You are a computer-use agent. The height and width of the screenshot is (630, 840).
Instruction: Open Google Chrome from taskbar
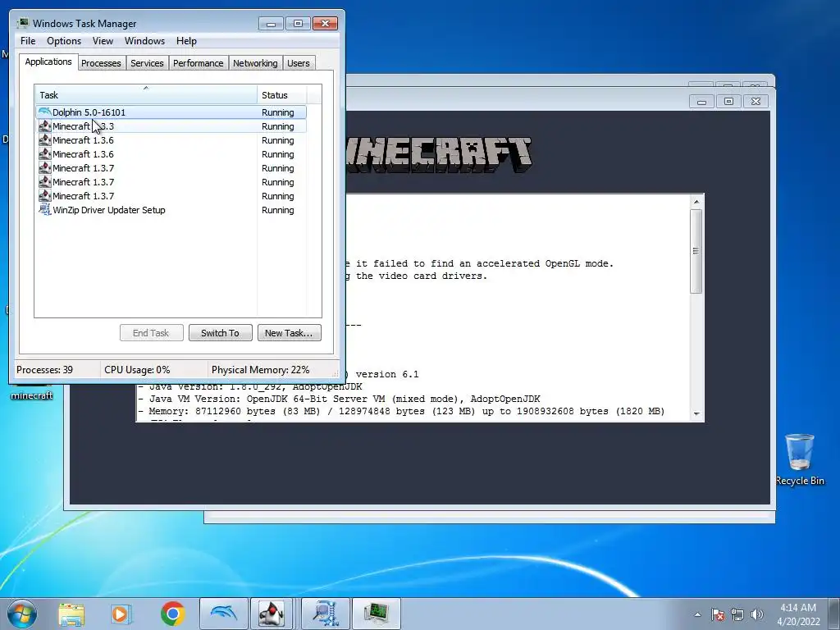pos(172,614)
